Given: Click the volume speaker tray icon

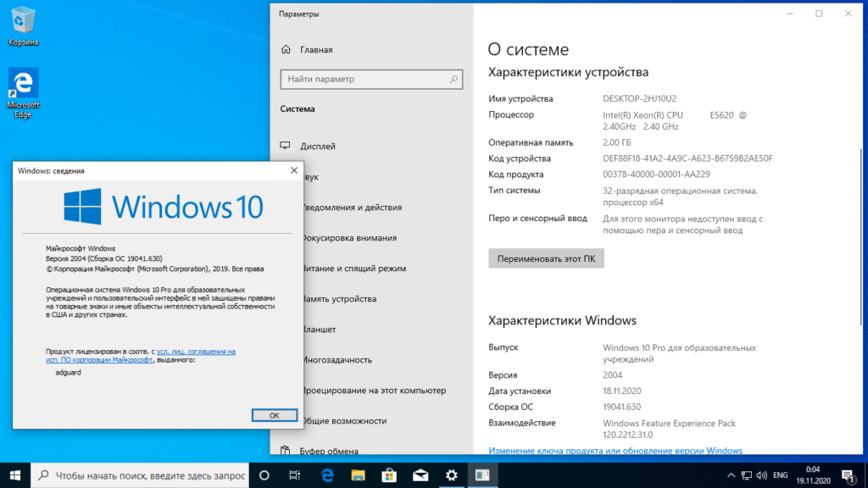Looking at the screenshot, I should tap(762, 475).
